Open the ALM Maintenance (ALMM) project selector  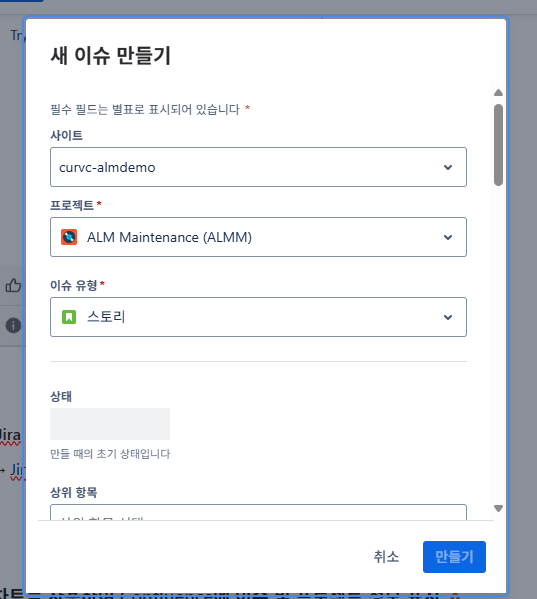tap(258, 237)
